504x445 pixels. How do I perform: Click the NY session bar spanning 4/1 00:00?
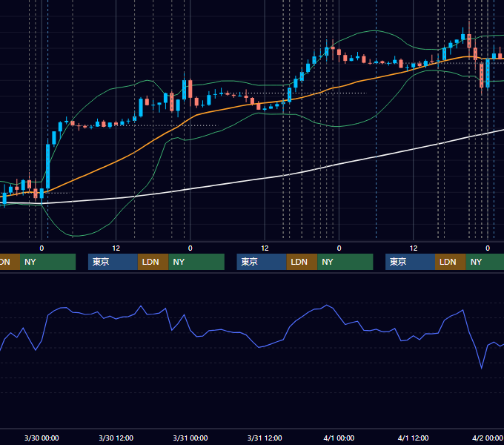(345, 262)
